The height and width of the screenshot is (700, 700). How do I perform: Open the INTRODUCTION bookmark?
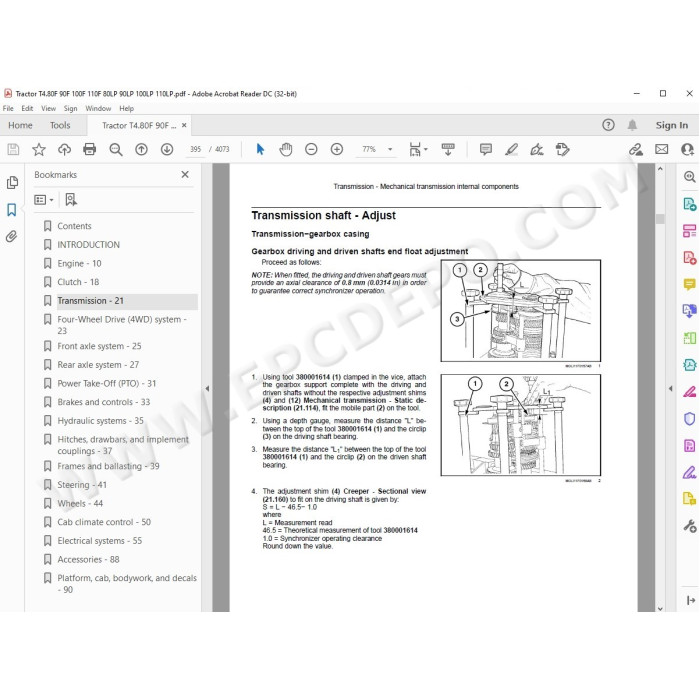(x=88, y=245)
